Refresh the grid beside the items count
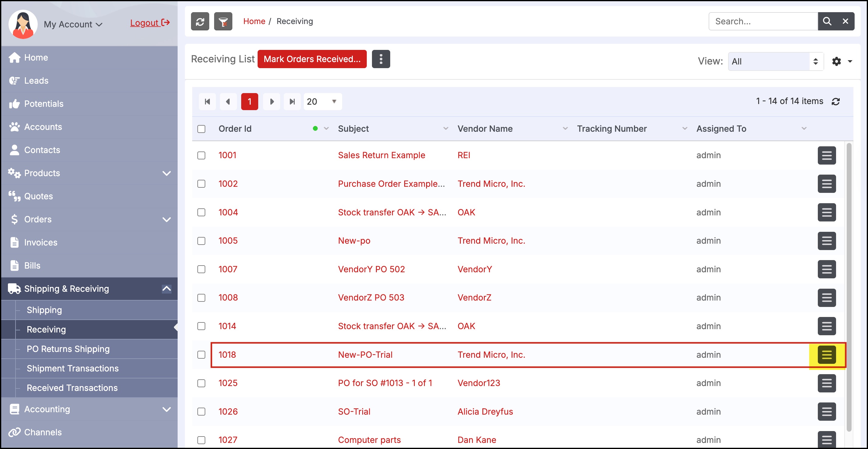The width and height of the screenshot is (868, 449). click(836, 102)
